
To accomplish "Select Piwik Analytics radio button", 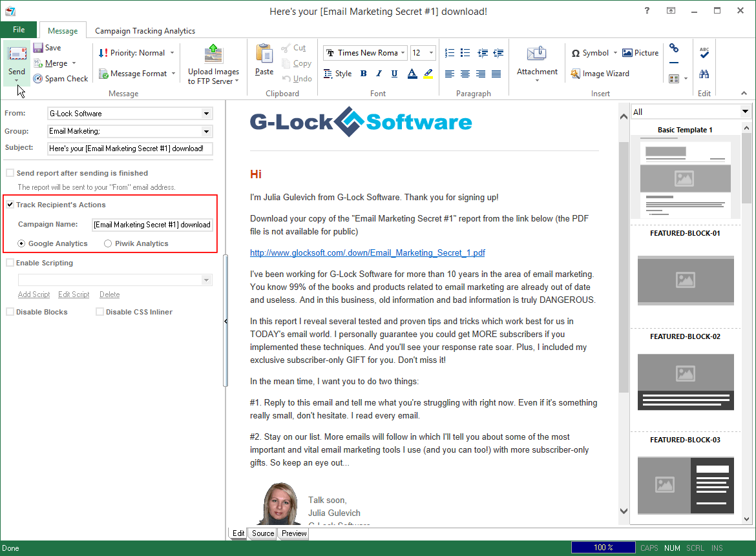I will point(108,244).
